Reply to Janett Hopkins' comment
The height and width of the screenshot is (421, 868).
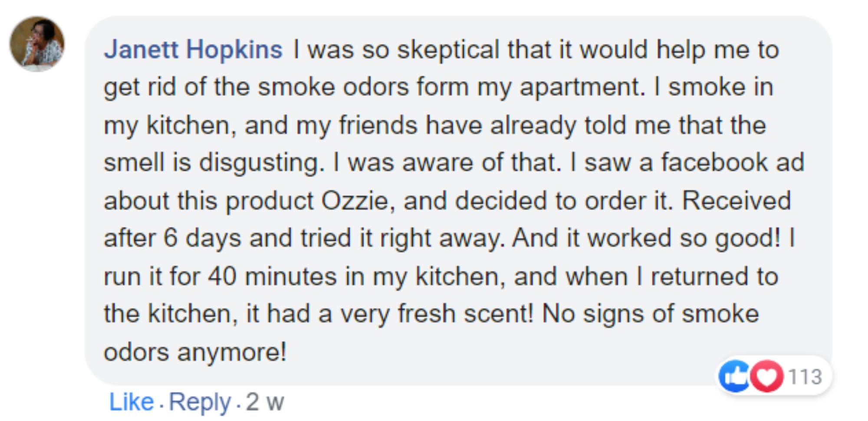pos(200,402)
